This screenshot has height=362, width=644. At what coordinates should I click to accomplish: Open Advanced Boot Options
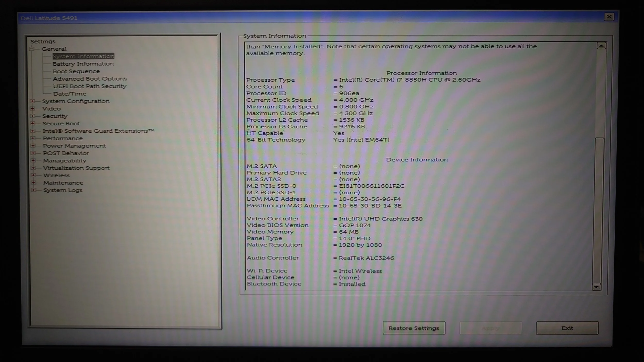pos(90,79)
